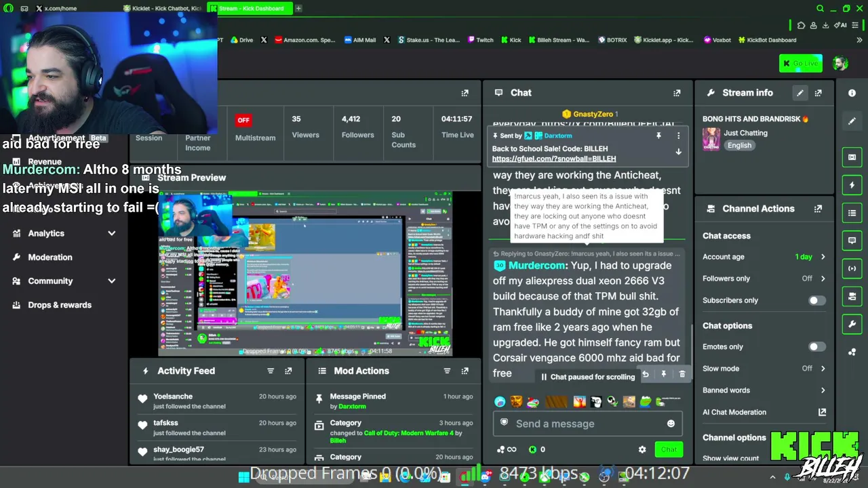Open Activity Feed filter options
This screenshot has width=868, height=488.
[x=271, y=371]
